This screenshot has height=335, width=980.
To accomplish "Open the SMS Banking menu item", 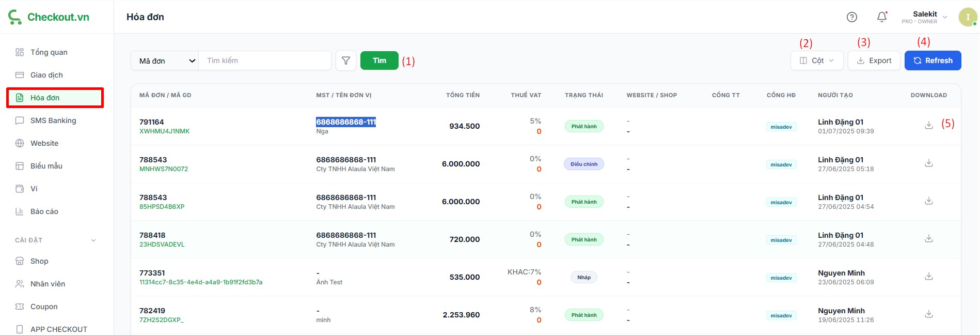I will click(x=53, y=120).
